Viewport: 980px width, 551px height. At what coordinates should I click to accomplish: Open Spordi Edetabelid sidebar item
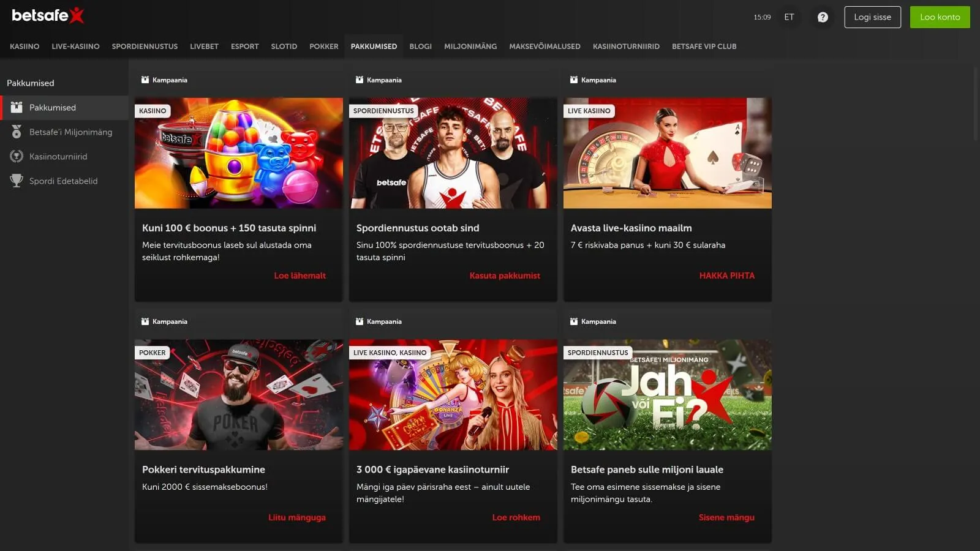pyautogui.click(x=64, y=181)
